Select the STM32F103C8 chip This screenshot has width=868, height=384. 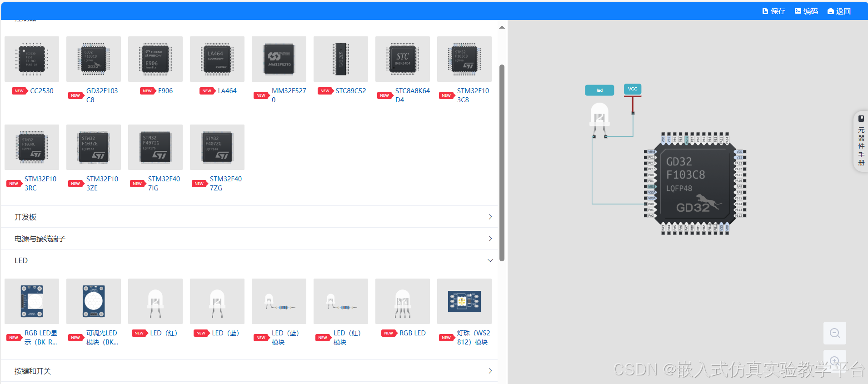(464, 59)
